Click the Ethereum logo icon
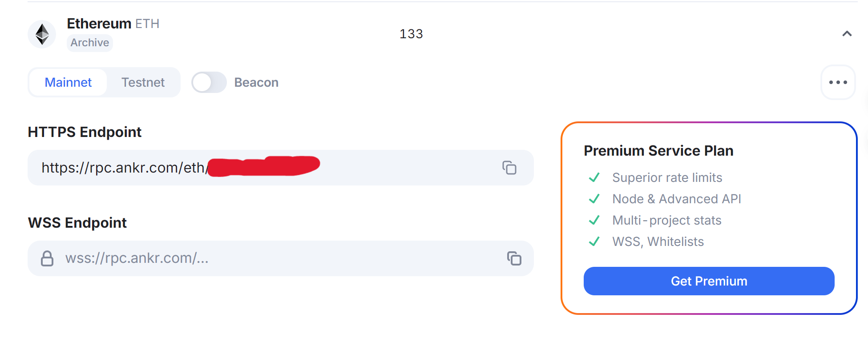 pyautogui.click(x=42, y=34)
